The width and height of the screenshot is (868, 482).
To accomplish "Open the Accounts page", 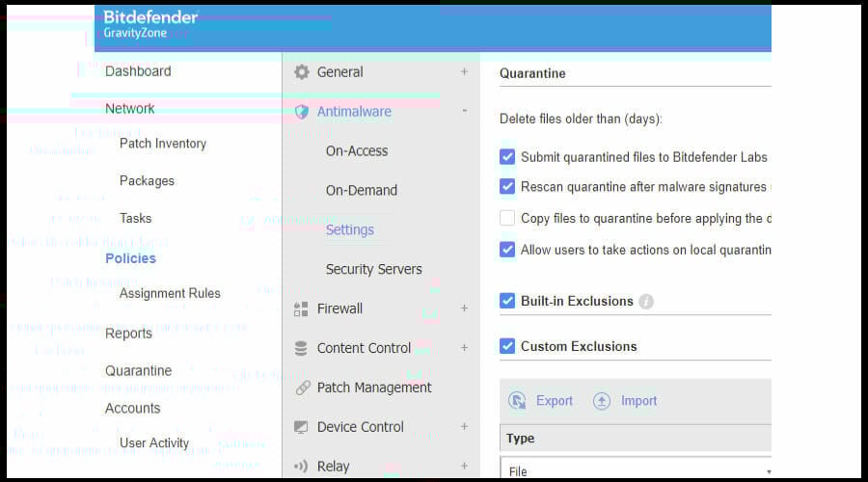I will (x=133, y=409).
